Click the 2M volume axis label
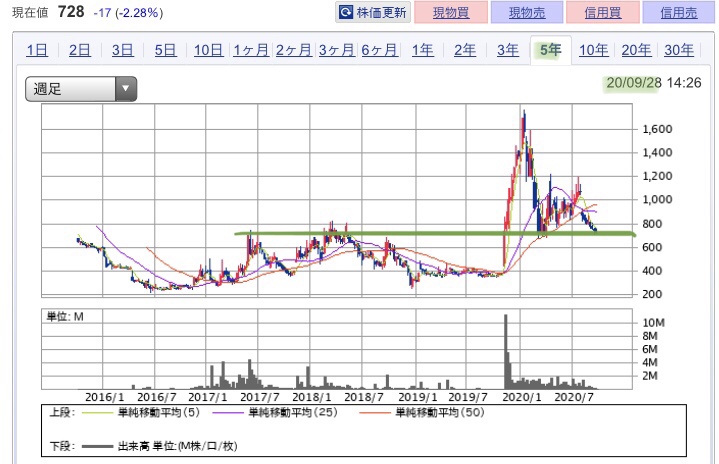This screenshot has height=464, width=719. coord(650,376)
